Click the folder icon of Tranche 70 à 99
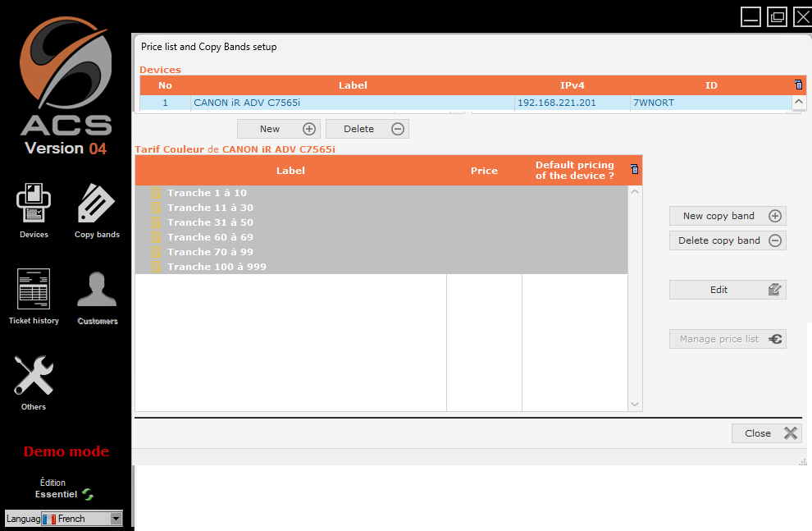The height and width of the screenshot is (531, 812). pyautogui.click(x=156, y=252)
